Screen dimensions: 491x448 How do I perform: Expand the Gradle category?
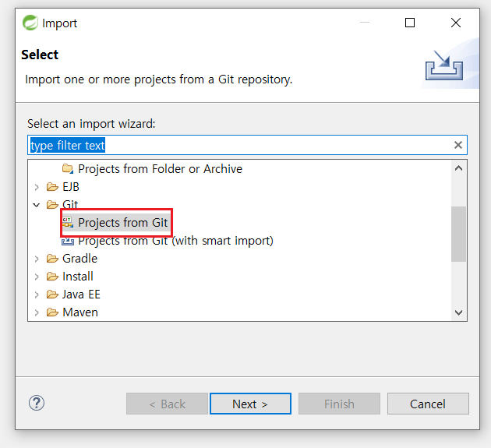(37, 259)
